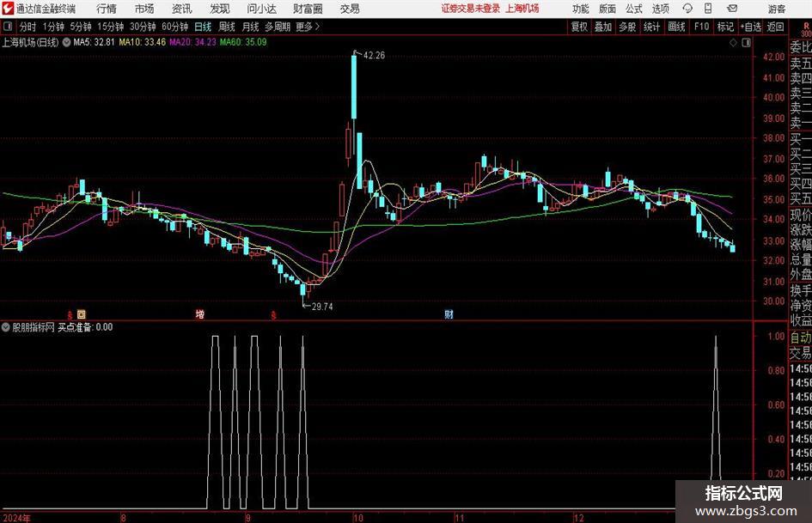Screen dimensions: 812x523
Task: Click the month 9 time axis marker
Action: [248, 518]
